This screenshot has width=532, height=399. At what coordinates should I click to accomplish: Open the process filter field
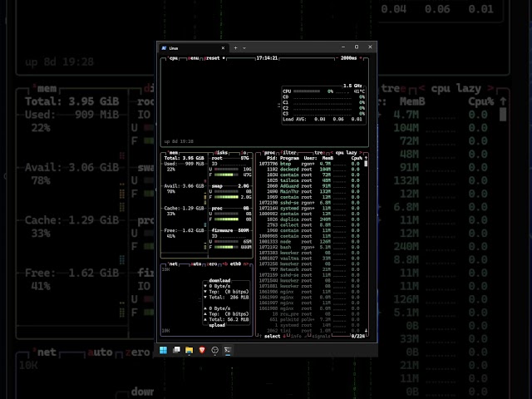[x=288, y=153]
